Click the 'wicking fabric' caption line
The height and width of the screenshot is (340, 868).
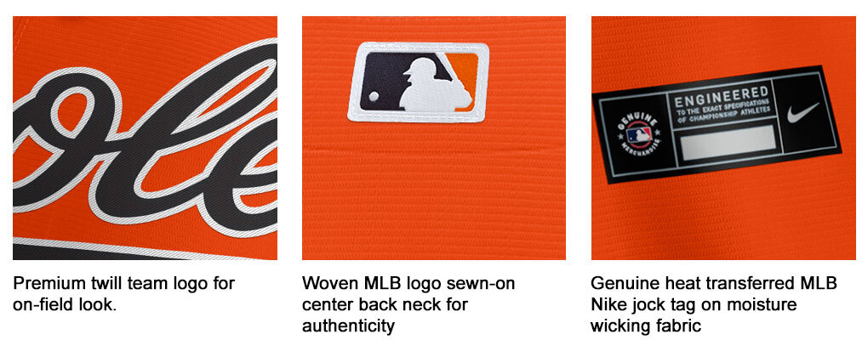pos(646,326)
